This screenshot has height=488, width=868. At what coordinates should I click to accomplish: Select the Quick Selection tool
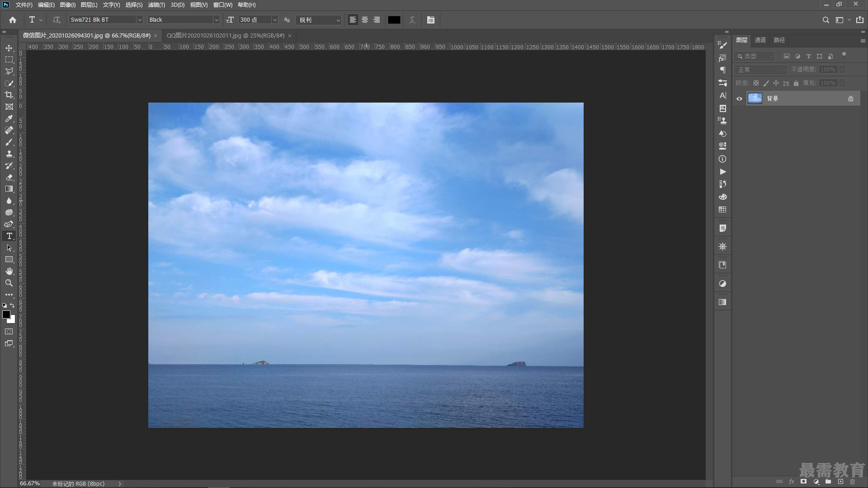tap(9, 83)
